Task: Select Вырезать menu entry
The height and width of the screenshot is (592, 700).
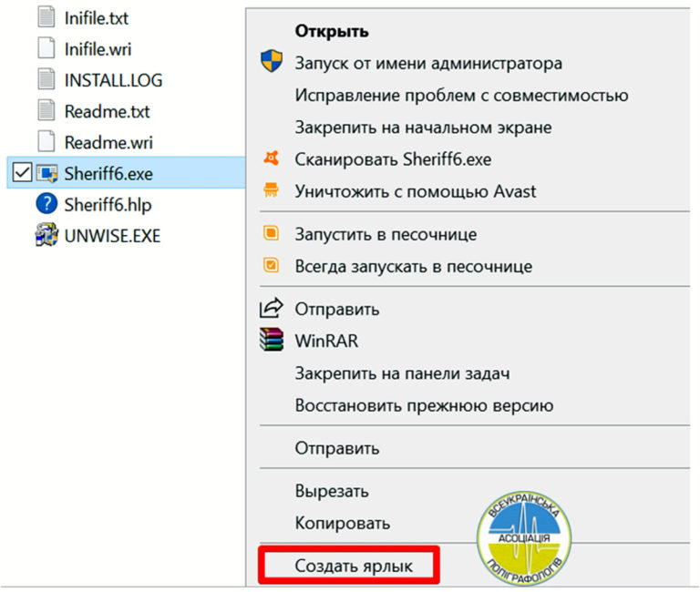Action: click(332, 491)
